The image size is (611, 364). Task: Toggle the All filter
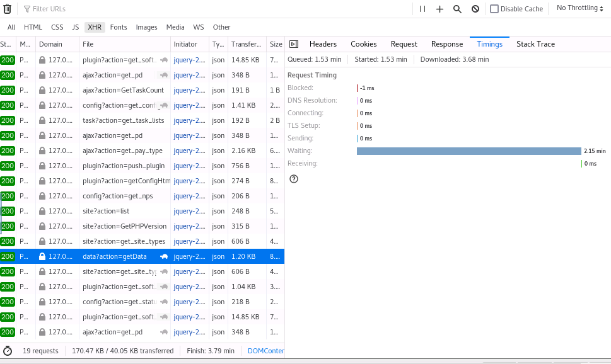click(11, 27)
